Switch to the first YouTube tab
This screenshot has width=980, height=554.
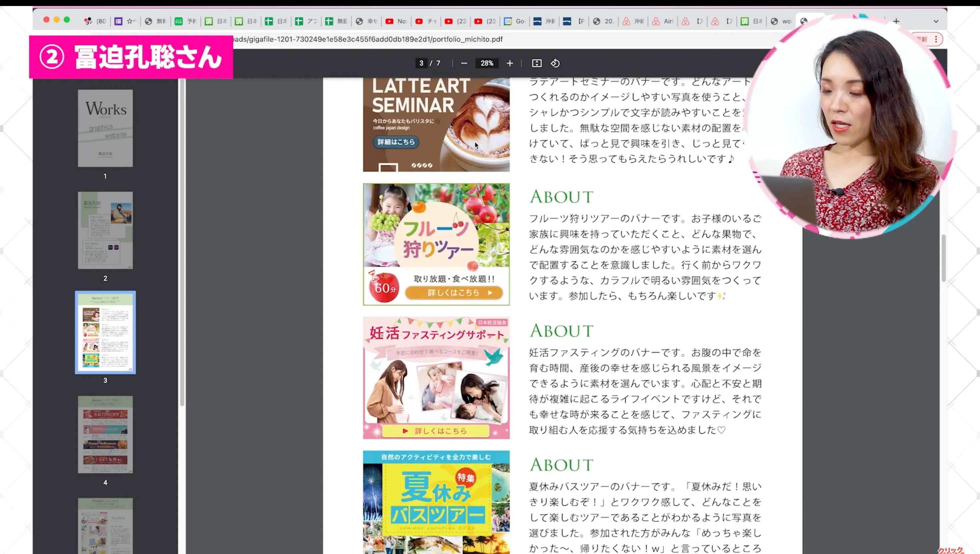[x=396, y=21]
